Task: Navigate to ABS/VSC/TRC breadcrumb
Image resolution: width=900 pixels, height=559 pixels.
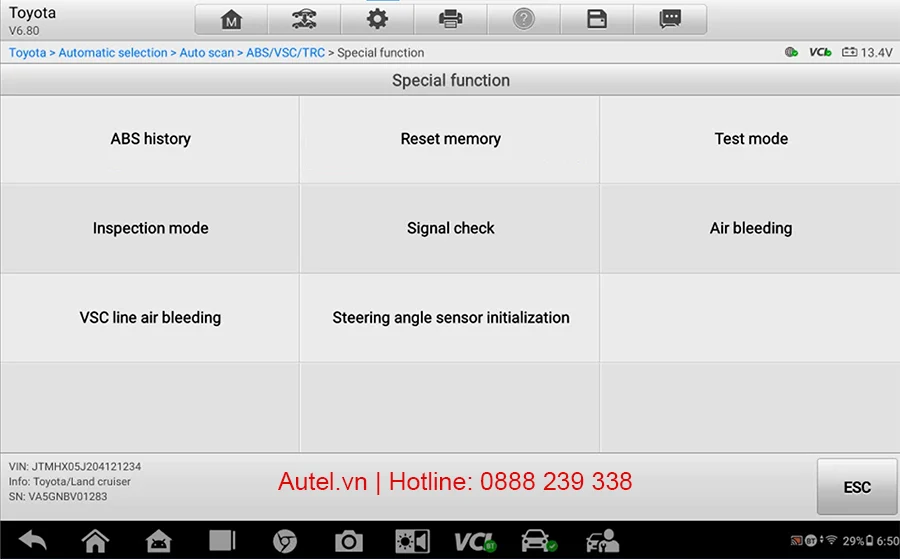Action: coord(285,53)
